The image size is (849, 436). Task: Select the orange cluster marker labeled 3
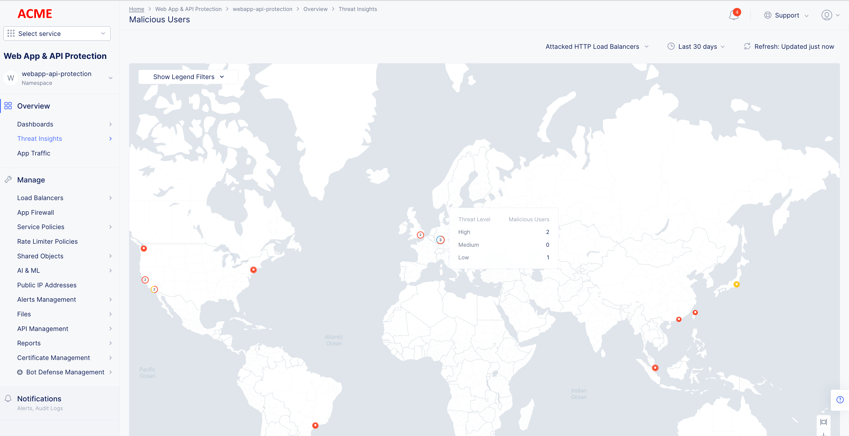pos(154,290)
